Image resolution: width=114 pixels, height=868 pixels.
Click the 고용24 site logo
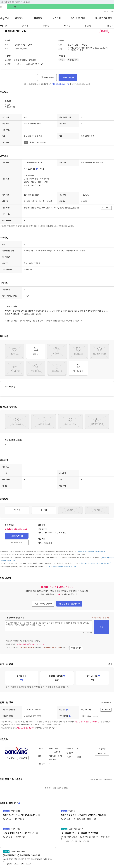coord(4,18)
